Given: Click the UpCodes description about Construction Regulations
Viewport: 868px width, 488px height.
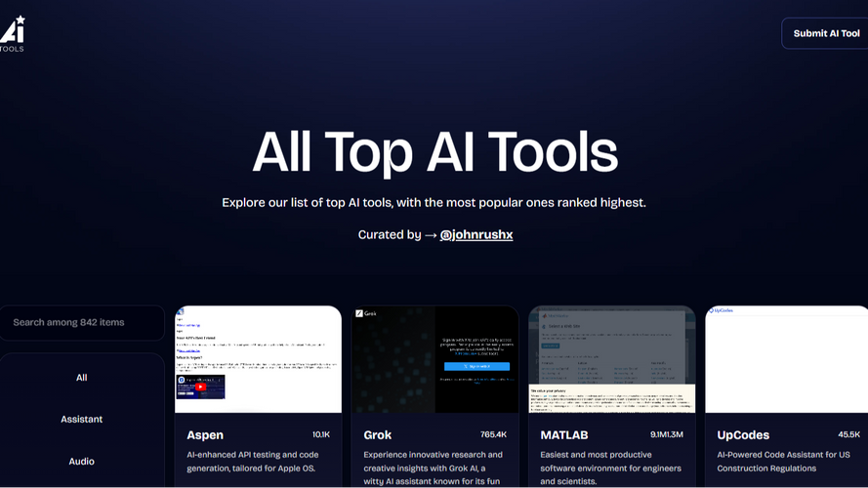Looking at the screenshot, I should coord(783,462).
